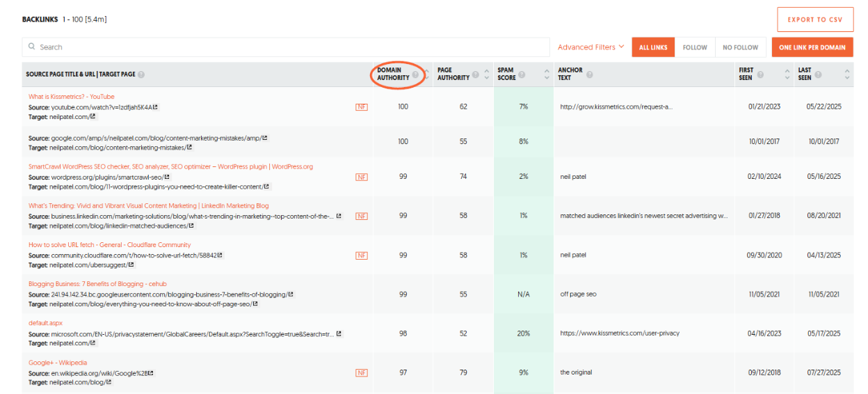Viewport: 868px width, 394px height.
Task: Select the N/A spam score cell
Action: click(524, 294)
